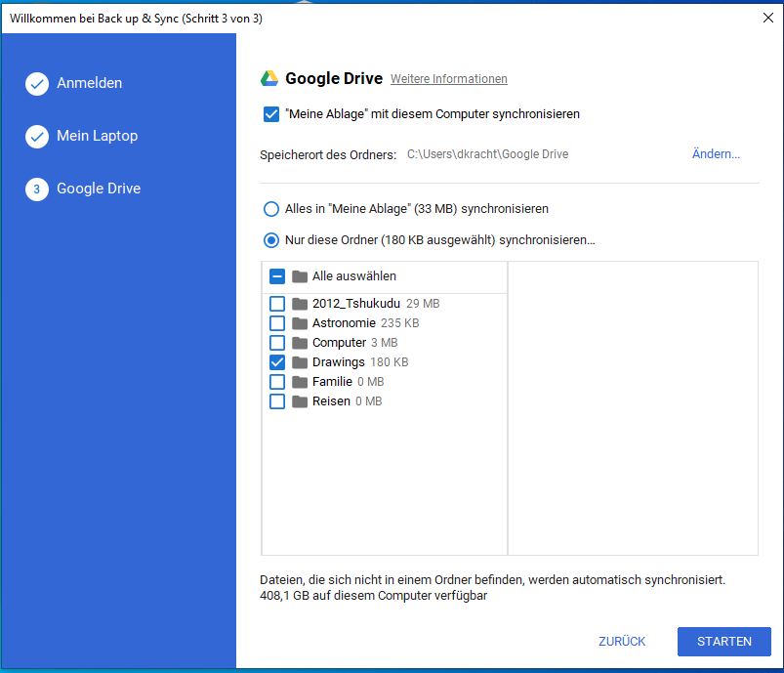Click the Anmelden step checkmark icon
784x673 pixels.
pyautogui.click(x=37, y=84)
